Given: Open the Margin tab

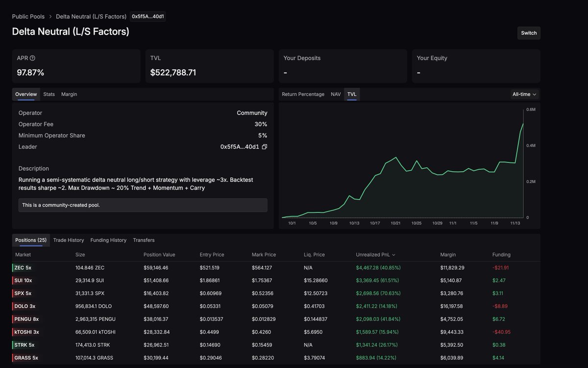Looking at the screenshot, I should click(x=69, y=94).
